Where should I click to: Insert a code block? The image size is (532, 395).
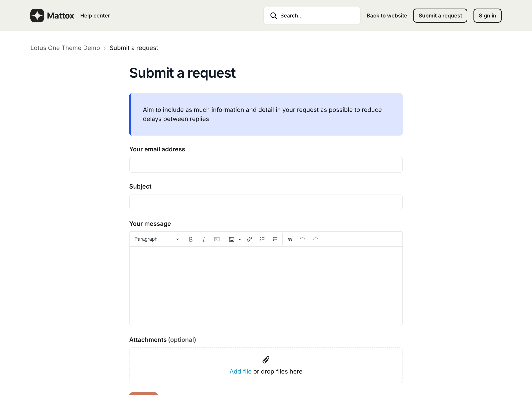coord(231,239)
